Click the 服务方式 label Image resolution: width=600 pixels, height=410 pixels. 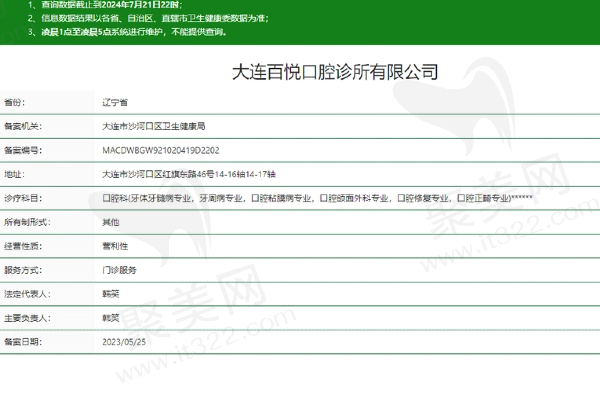[23, 270]
